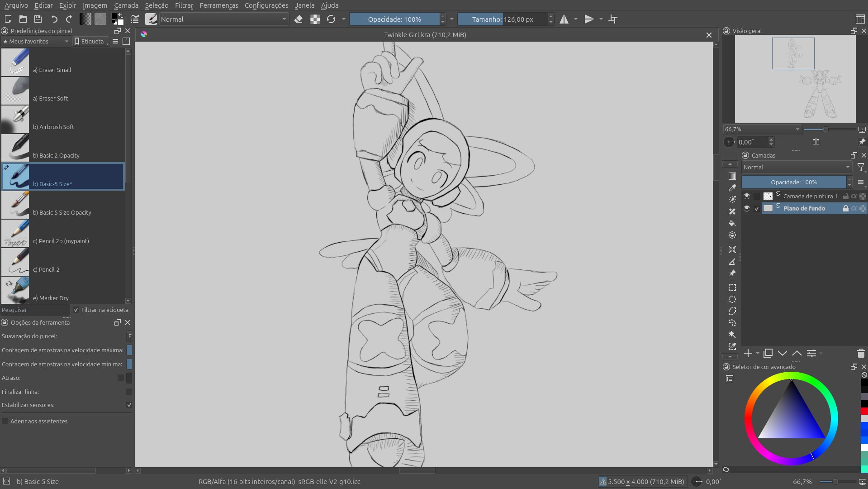The height and width of the screenshot is (489, 868).
Task: Activate the Measure tool
Action: tap(732, 261)
